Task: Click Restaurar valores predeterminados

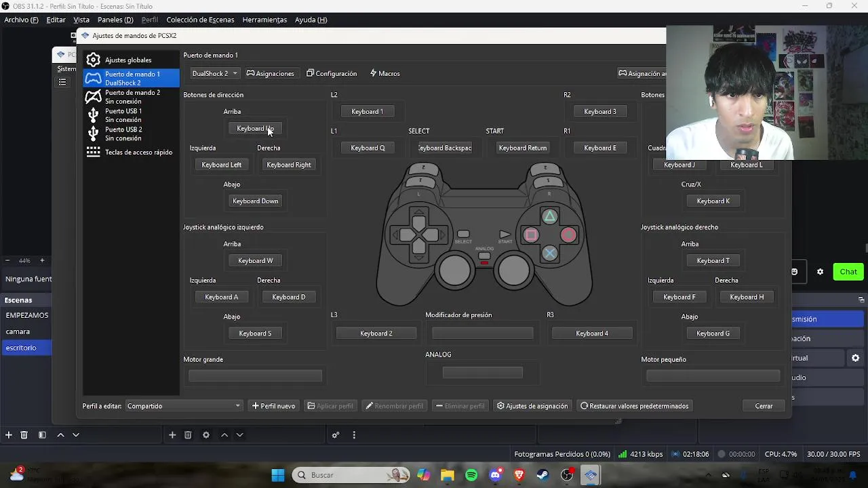Action: tap(635, 406)
